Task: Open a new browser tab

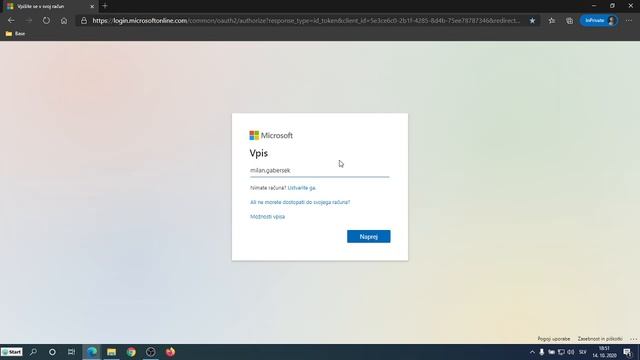Action: tap(105, 6)
